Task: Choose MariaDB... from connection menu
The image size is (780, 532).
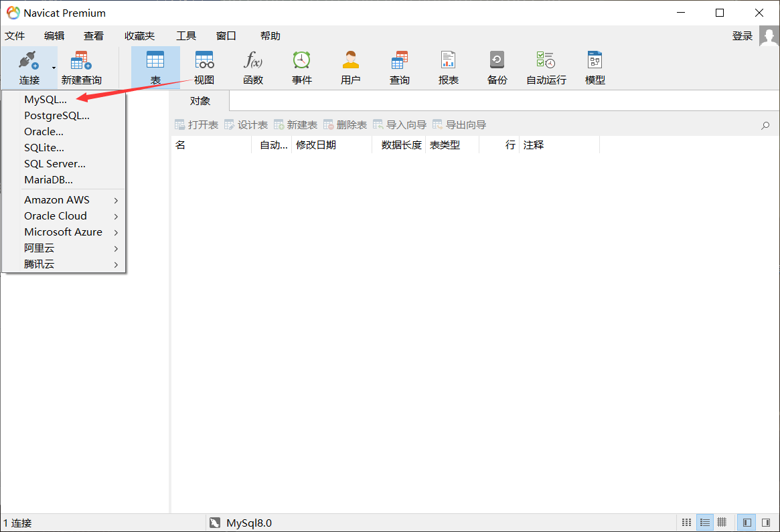Action: (64, 179)
